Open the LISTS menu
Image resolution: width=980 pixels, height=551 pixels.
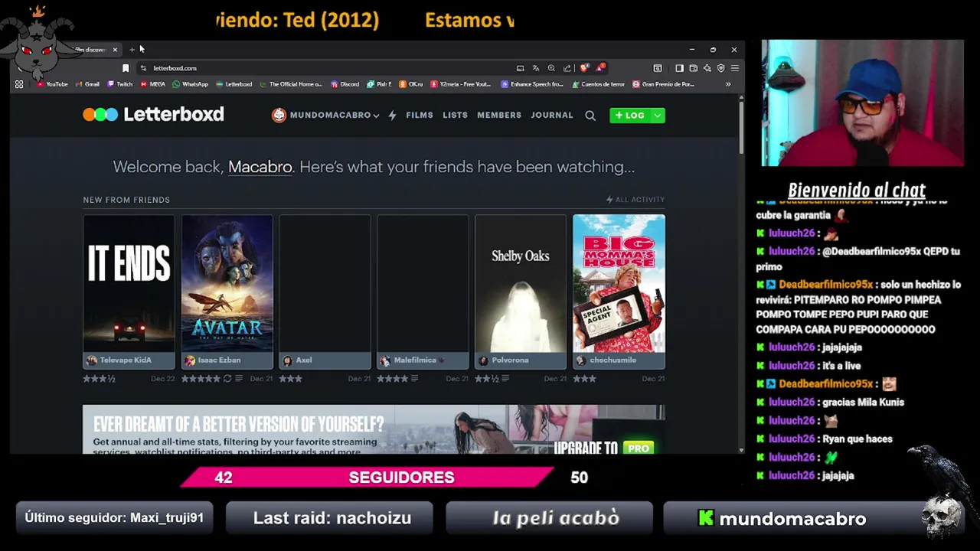click(x=455, y=115)
